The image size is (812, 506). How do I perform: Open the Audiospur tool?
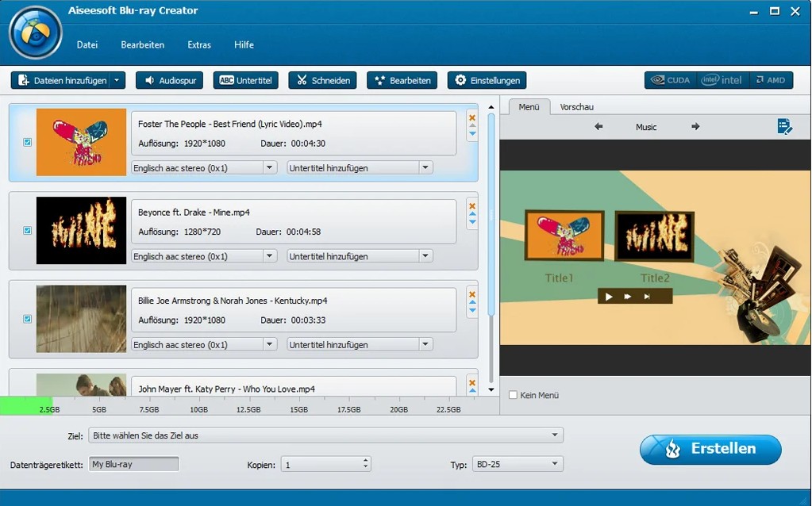169,80
